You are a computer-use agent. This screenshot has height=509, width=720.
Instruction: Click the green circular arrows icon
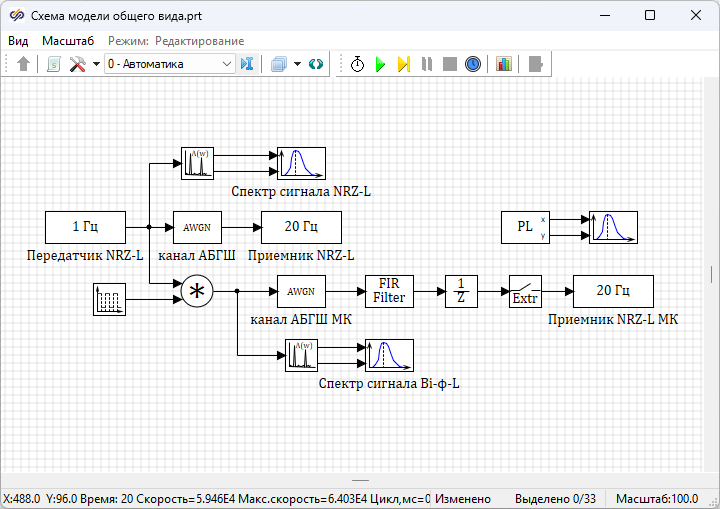[316, 64]
